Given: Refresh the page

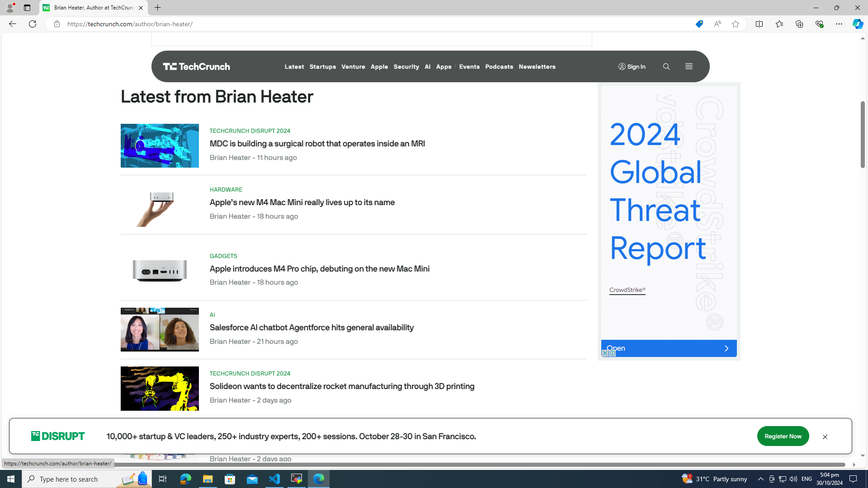Looking at the screenshot, I should click(x=33, y=24).
